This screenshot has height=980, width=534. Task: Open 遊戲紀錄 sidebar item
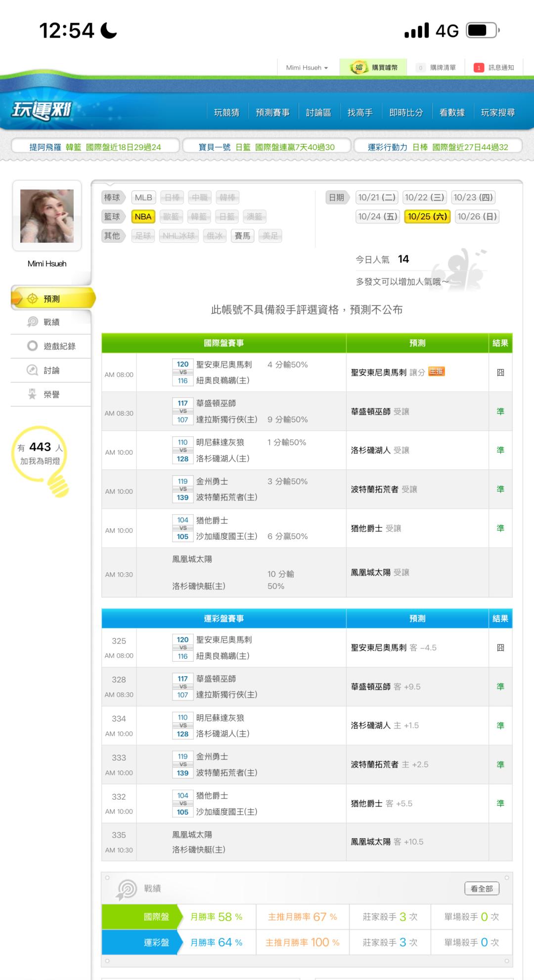click(51, 346)
